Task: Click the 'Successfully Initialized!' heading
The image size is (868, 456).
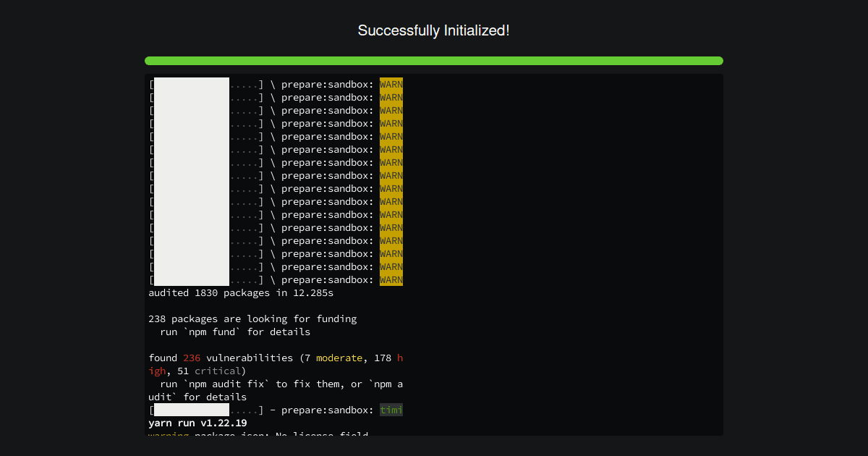Action: 433,30
